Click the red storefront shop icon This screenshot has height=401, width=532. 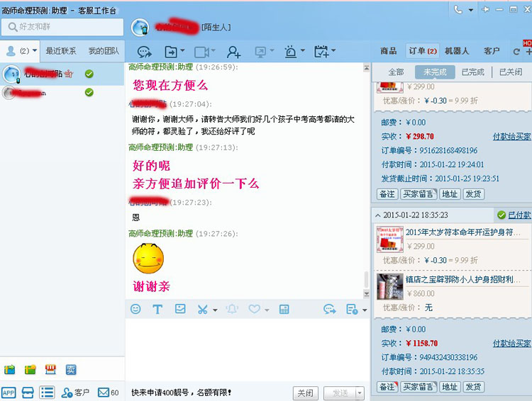[50, 369]
